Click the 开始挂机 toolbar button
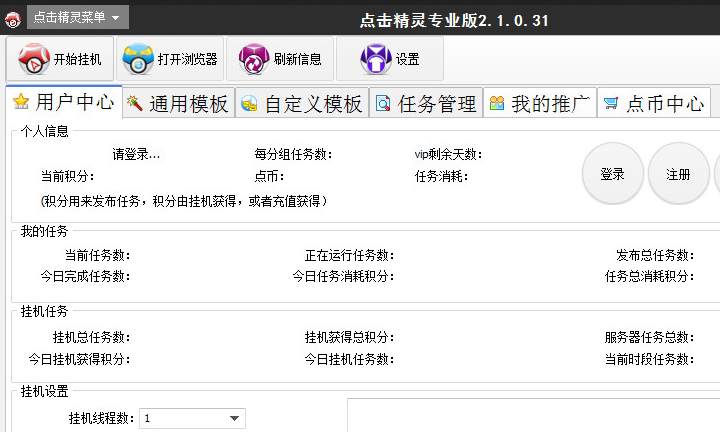 60,59
